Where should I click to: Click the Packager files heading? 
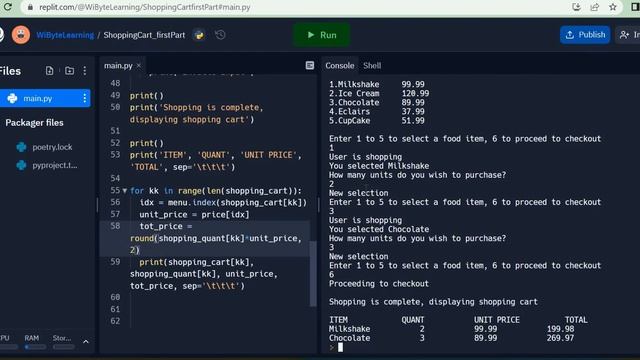[x=34, y=123]
